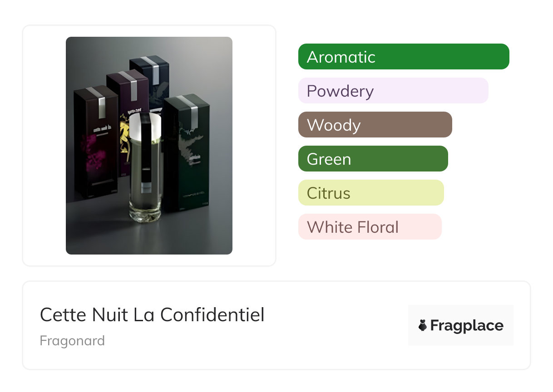This screenshot has height=392, width=553.
Task: Click the glass perfume bottle in photo
Action: pos(144,167)
